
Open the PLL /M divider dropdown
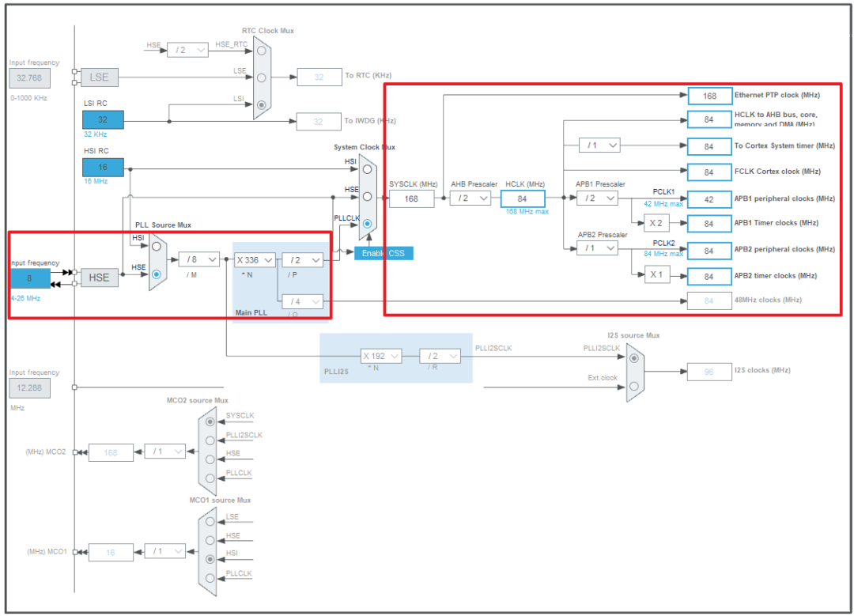[x=198, y=259]
